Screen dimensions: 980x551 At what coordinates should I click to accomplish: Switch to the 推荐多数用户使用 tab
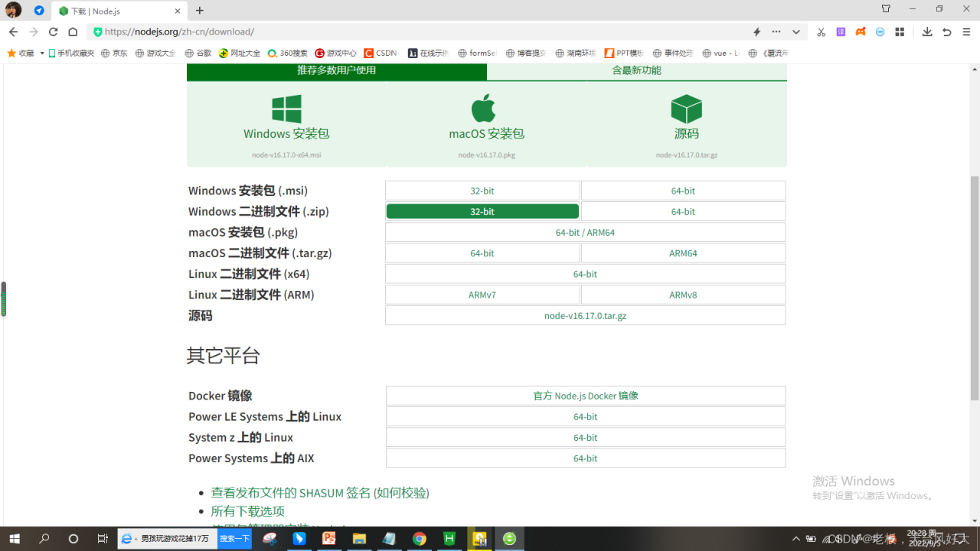click(x=337, y=70)
